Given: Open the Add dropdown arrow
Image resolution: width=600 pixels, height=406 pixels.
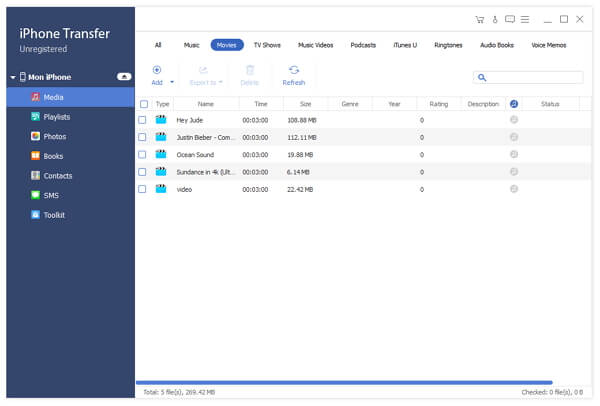Looking at the screenshot, I should pos(172,82).
